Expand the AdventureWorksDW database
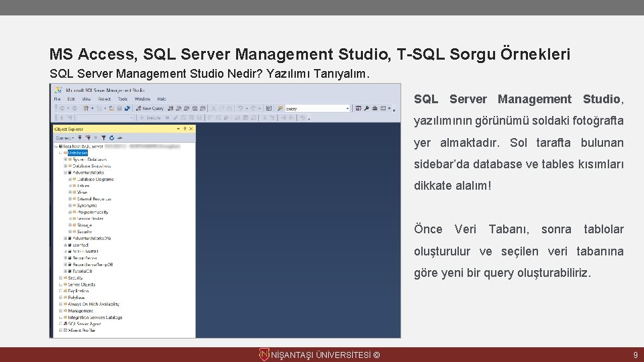 65,239
